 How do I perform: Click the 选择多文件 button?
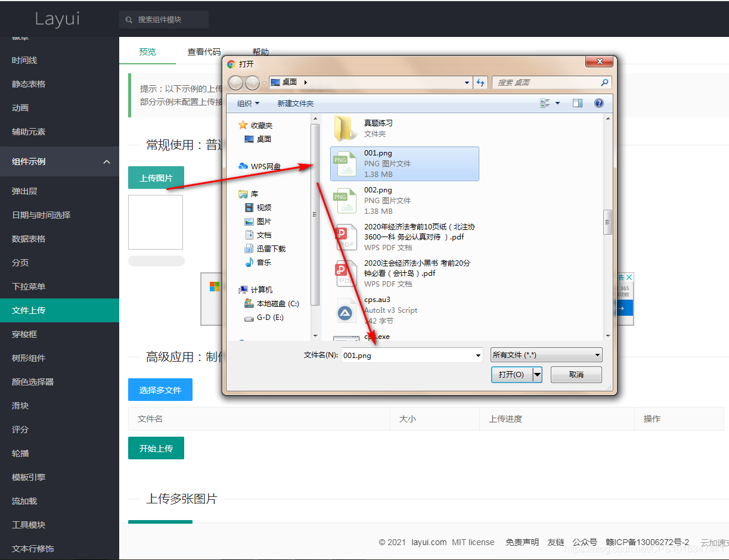160,390
